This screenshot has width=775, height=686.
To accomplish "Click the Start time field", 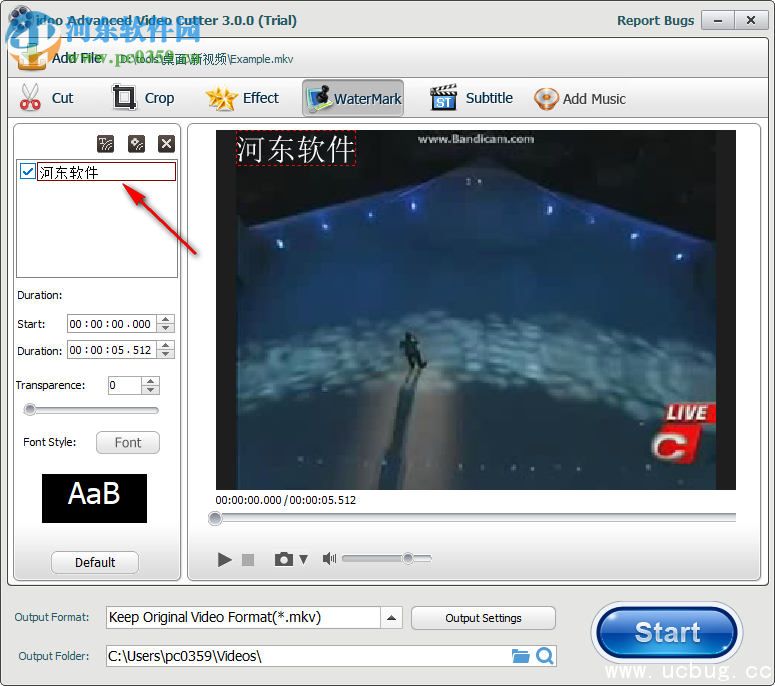I will 112,324.
